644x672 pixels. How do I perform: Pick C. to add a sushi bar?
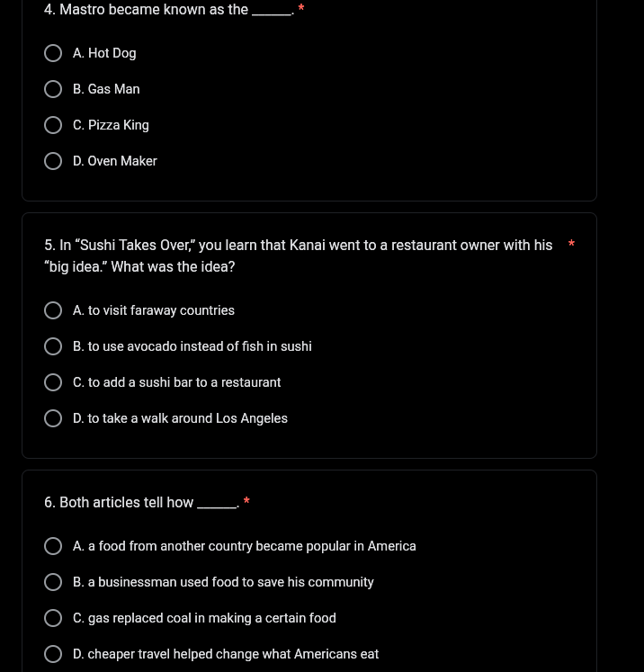53,382
